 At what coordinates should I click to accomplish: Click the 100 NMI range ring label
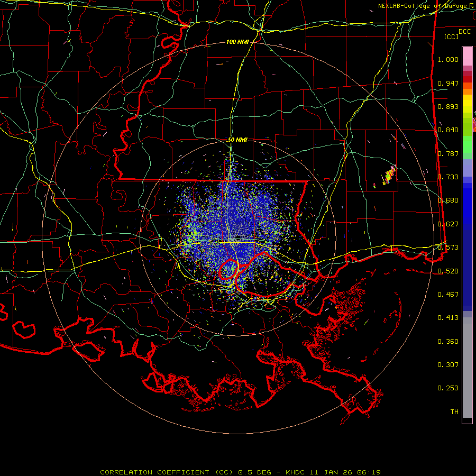click(x=237, y=42)
